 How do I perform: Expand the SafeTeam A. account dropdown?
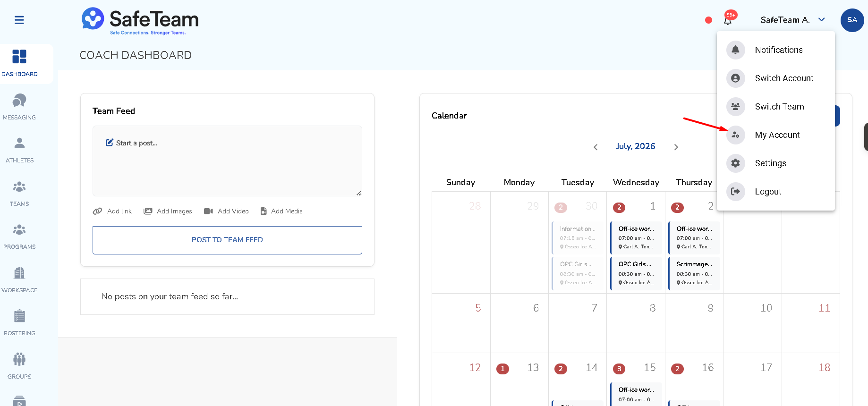(x=792, y=20)
